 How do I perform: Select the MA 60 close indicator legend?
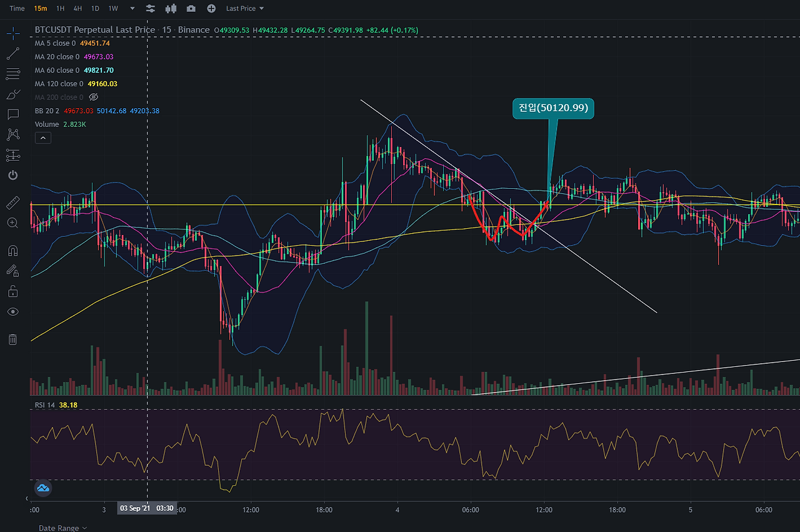[x=57, y=71]
